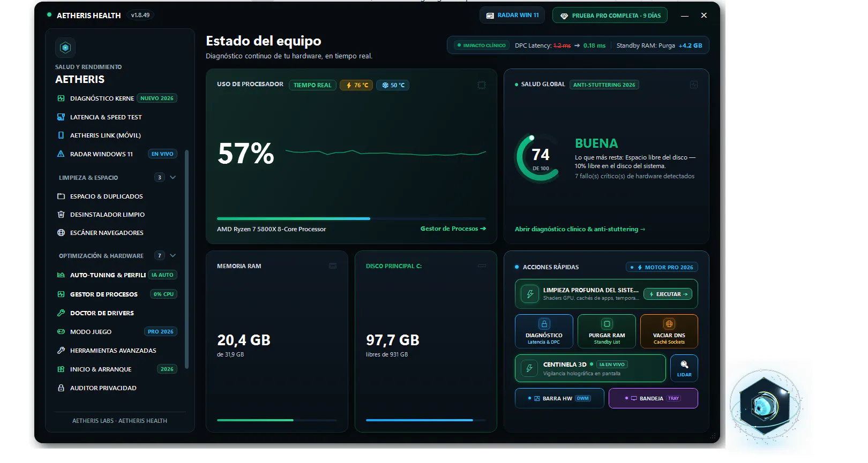Collapse the Limpieza & Espacio section
This screenshot has height=463, width=868.
[173, 178]
